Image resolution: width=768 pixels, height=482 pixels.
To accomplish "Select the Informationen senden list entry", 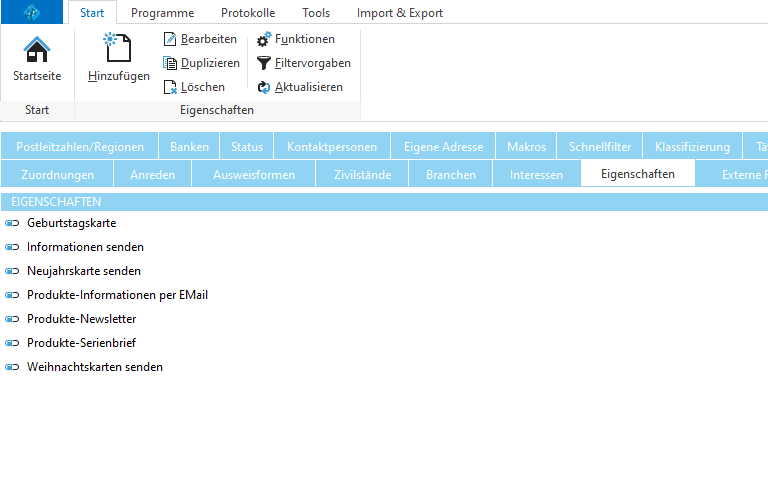I will coord(85,247).
